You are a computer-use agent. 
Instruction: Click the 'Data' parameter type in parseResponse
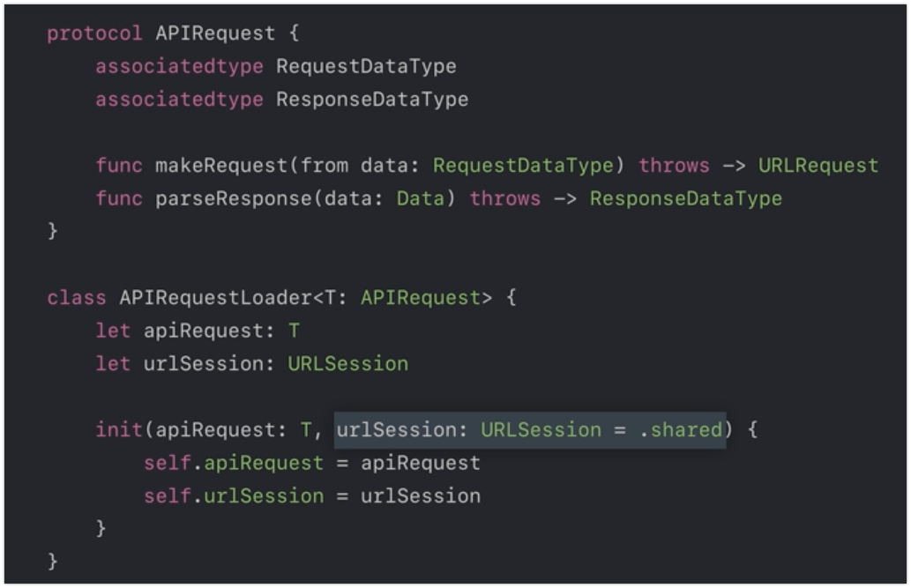tap(420, 198)
